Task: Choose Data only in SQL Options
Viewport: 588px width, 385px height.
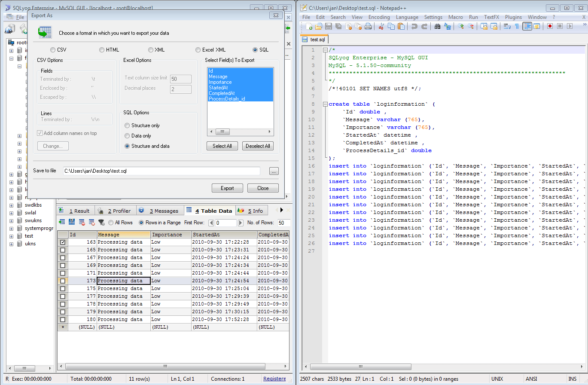Action: [x=137, y=136]
